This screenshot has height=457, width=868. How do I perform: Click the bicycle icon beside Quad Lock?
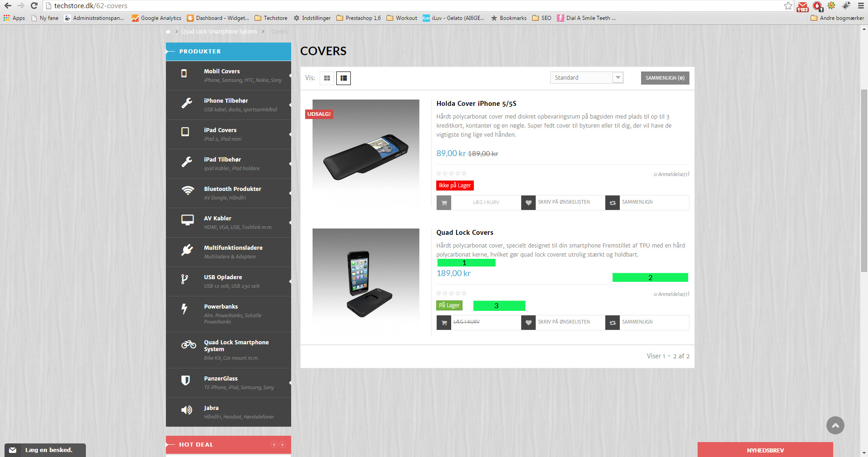(x=189, y=344)
